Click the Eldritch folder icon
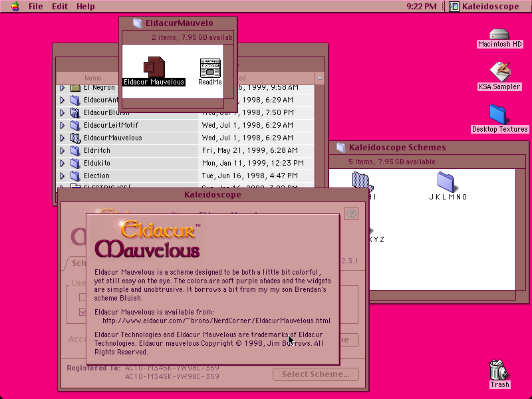This screenshot has width=532, height=399. 75,150
